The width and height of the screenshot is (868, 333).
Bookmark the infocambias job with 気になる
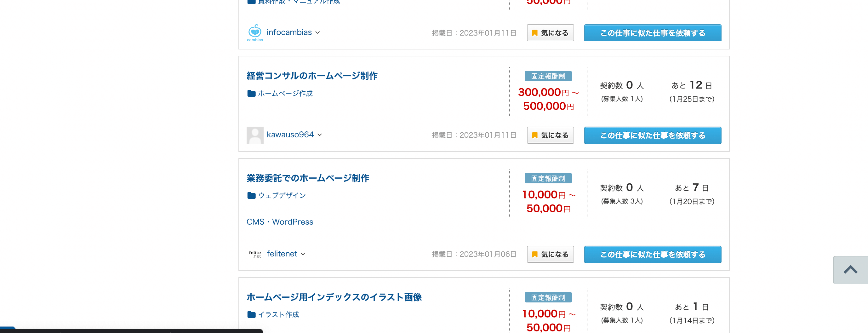tap(550, 33)
